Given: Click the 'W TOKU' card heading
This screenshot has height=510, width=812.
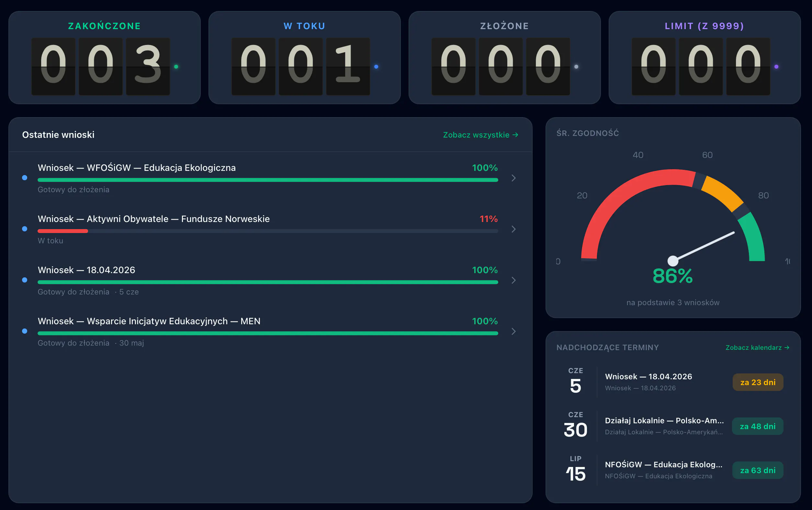Looking at the screenshot, I should click(x=304, y=26).
